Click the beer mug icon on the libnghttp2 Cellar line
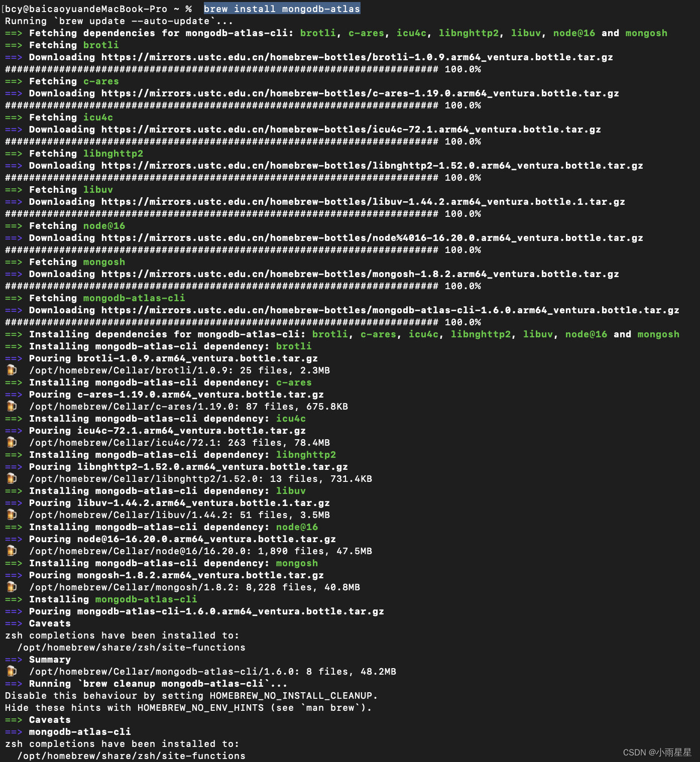Viewport: 700px width, 762px height. pyautogui.click(x=12, y=479)
